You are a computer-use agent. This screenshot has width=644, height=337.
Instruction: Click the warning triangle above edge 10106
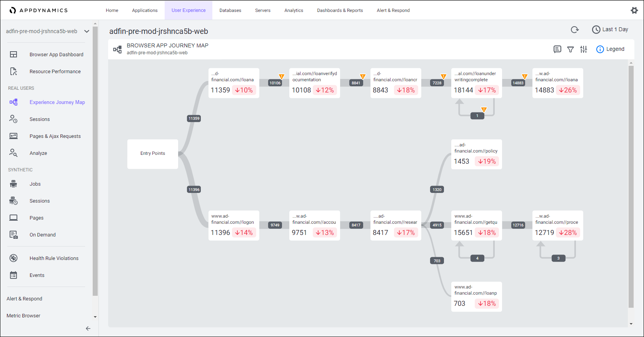282,76
